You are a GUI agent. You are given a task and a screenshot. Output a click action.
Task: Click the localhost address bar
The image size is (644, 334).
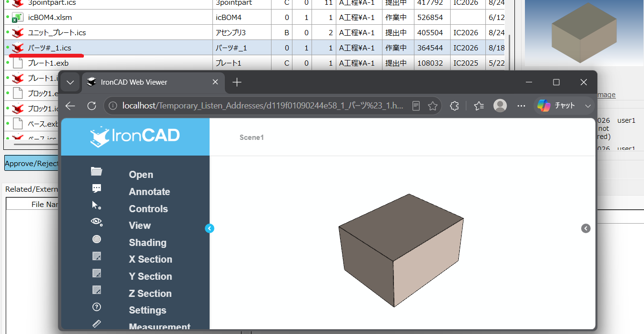(263, 106)
